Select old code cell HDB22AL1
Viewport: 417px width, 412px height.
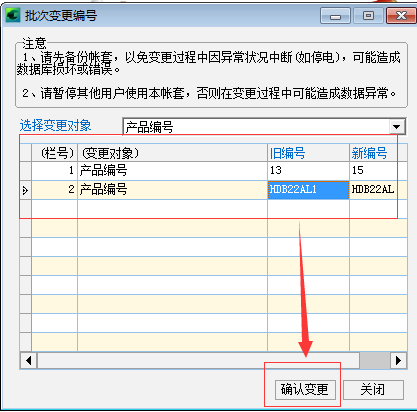(308, 190)
